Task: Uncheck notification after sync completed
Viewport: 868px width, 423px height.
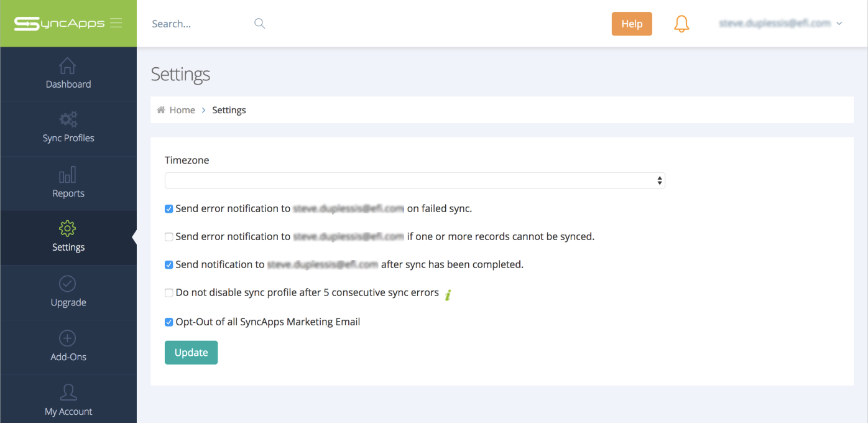Action: click(x=169, y=265)
